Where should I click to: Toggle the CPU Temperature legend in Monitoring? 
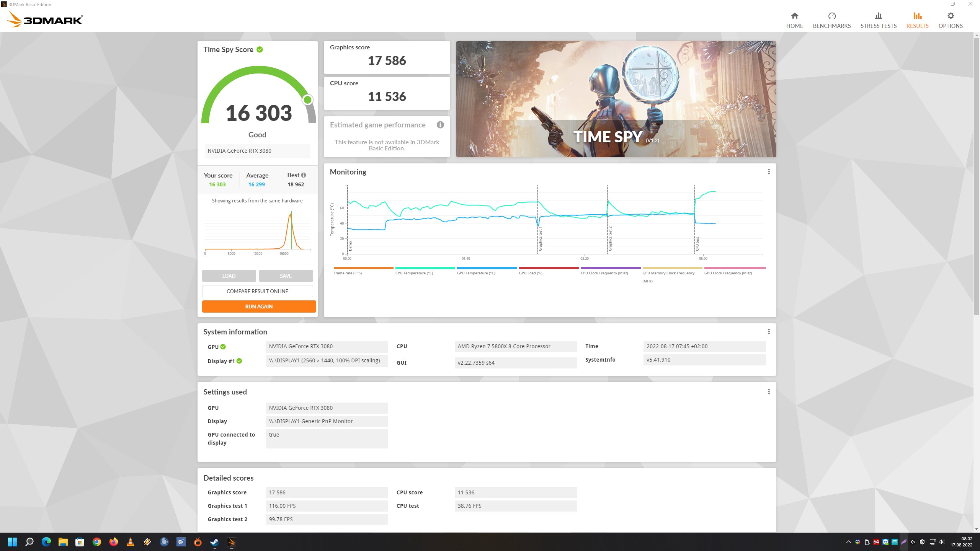coord(414,273)
